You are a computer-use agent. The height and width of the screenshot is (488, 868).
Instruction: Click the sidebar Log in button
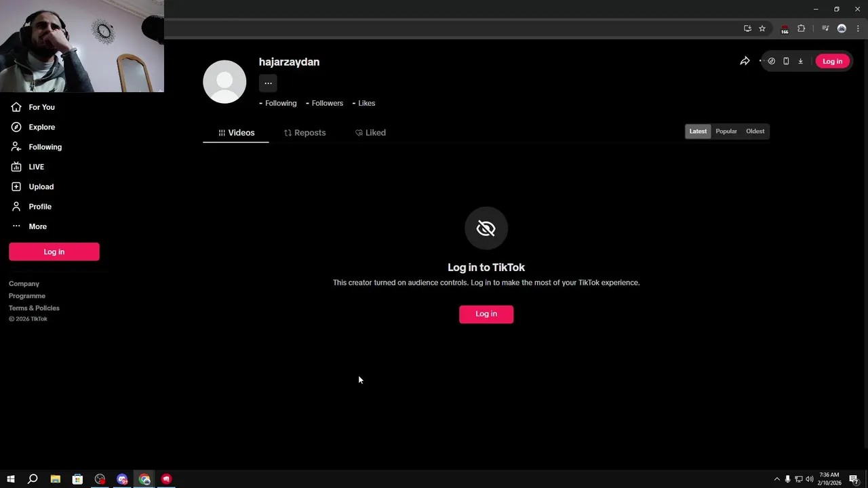[x=54, y=251]
